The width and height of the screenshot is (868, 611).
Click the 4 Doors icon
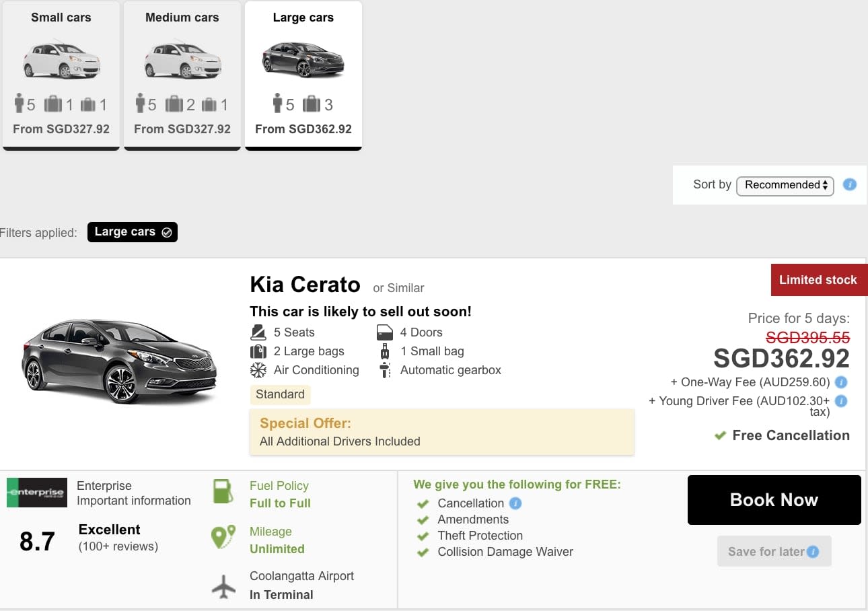pyautogui.click(x=385, y=332)
